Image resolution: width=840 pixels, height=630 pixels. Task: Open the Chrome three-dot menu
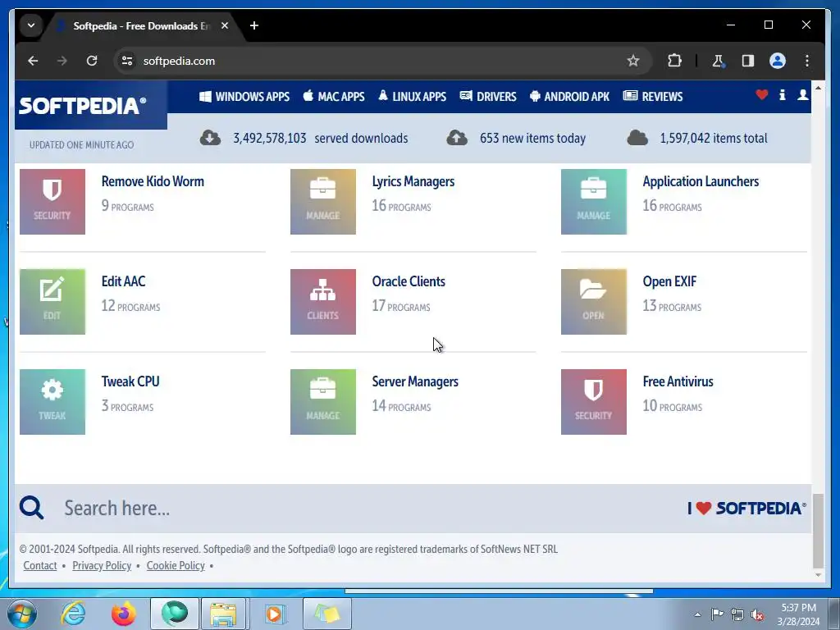[807, 61]
